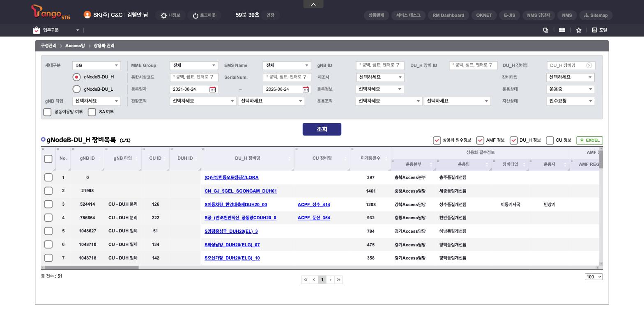Download the list via EXCEL button
This screenshot has height=317, width=644.
589,140
